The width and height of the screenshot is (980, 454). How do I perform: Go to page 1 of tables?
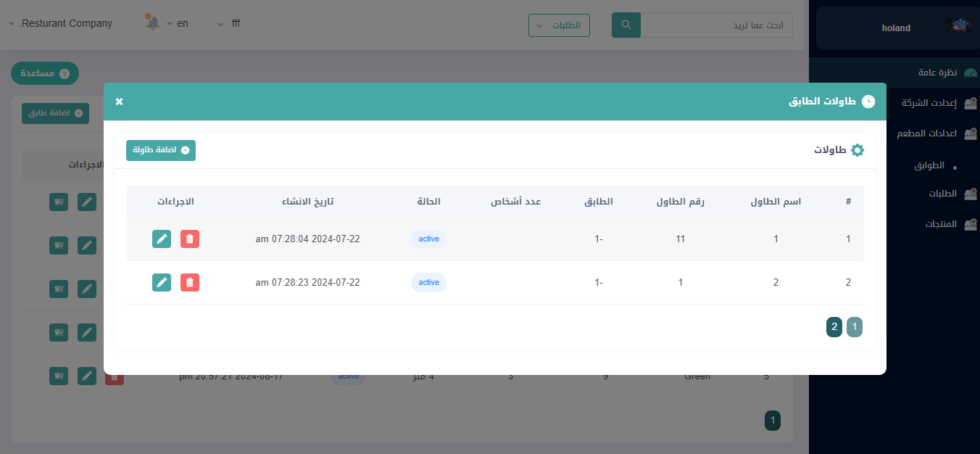[855, 327]
